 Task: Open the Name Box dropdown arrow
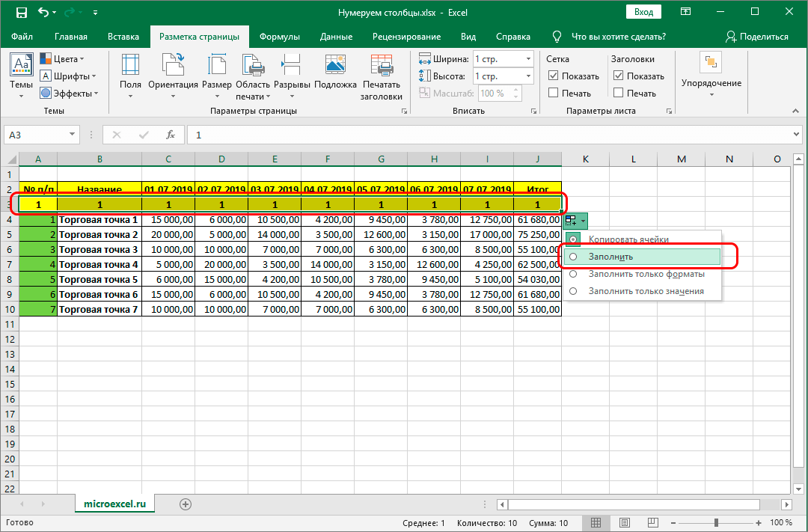pyautogui.click(x=73, y=135)
